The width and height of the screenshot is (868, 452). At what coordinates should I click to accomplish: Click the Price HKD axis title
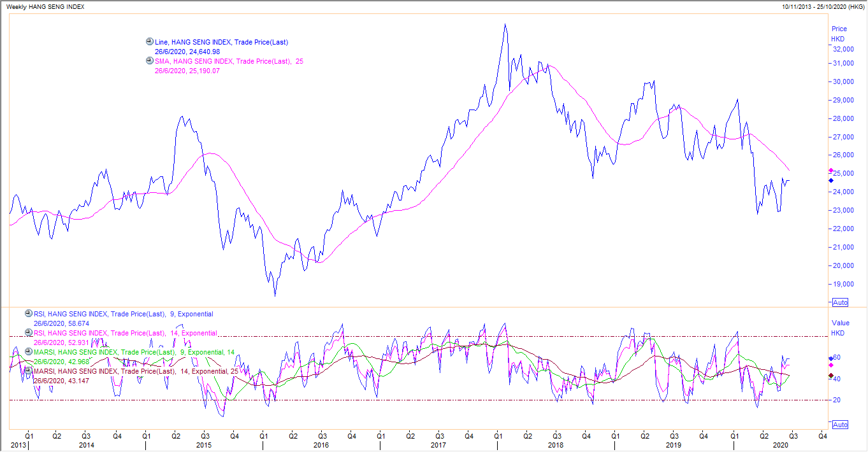(839, 34)
